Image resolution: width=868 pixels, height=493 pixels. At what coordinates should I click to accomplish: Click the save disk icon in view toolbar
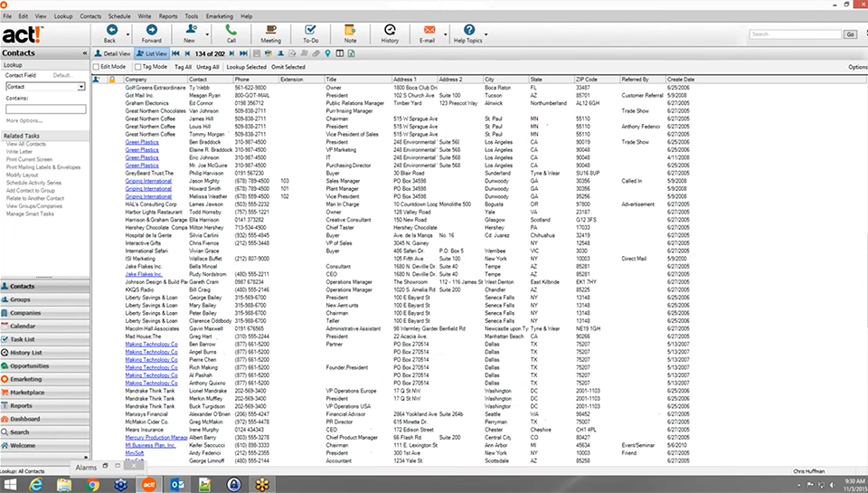[x=256, y=53]
